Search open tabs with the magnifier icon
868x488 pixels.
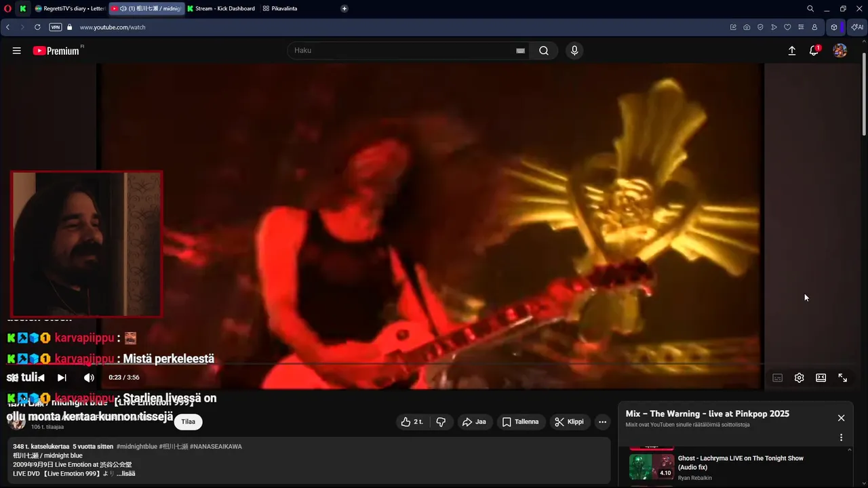810,9
